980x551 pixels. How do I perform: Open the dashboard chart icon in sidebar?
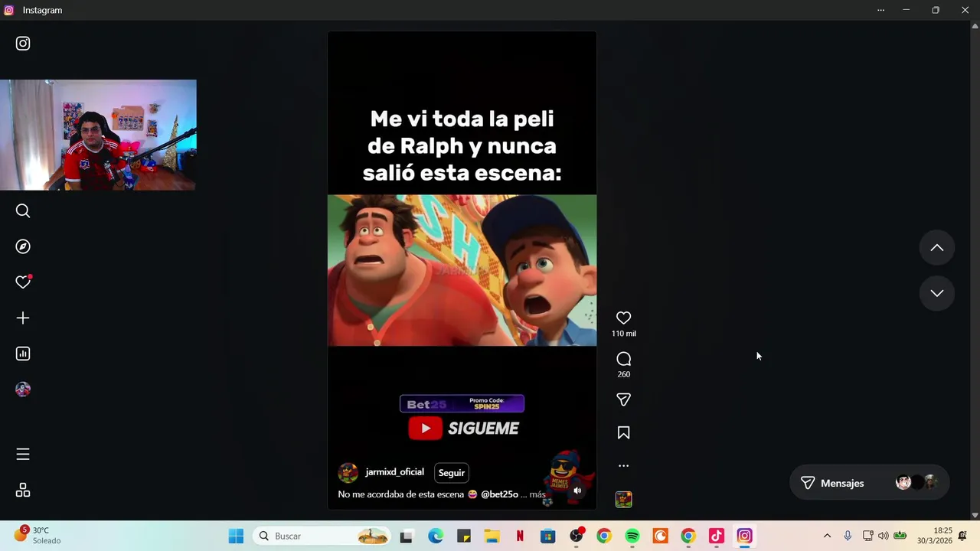click(23, 354)
